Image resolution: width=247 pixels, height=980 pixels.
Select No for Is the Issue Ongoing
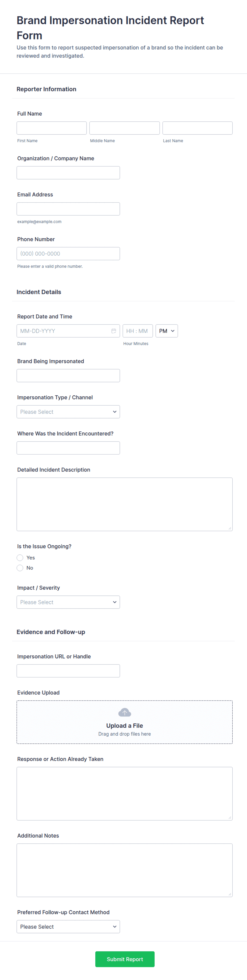coord(20,568)
